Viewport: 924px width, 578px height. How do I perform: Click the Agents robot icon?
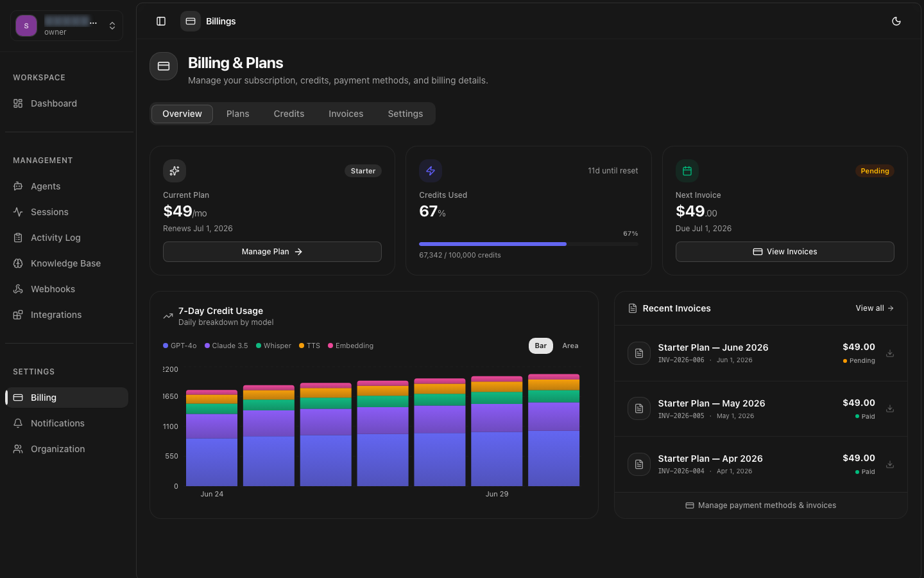[18, 186]
